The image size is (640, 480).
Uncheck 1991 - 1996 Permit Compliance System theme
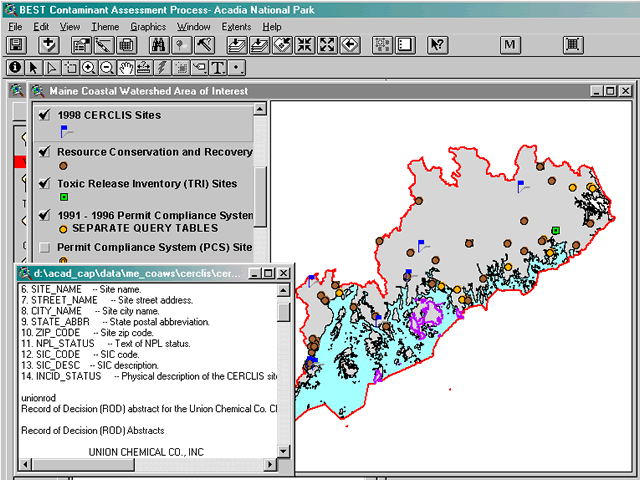(x=44, y=215)
